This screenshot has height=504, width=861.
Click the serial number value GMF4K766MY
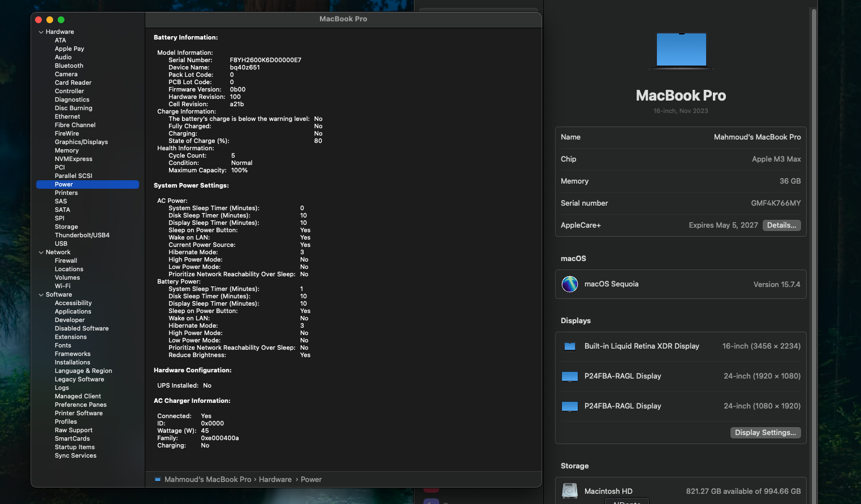point(776,203)
